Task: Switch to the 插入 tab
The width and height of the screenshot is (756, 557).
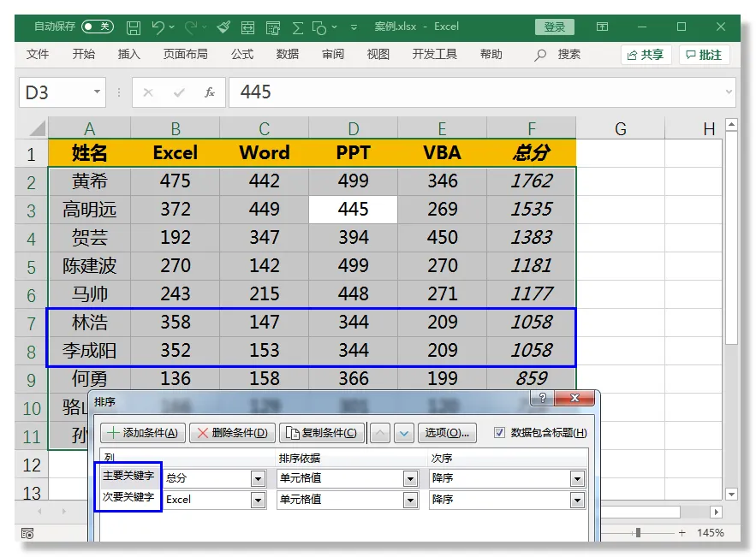Action: pos(128,54)
